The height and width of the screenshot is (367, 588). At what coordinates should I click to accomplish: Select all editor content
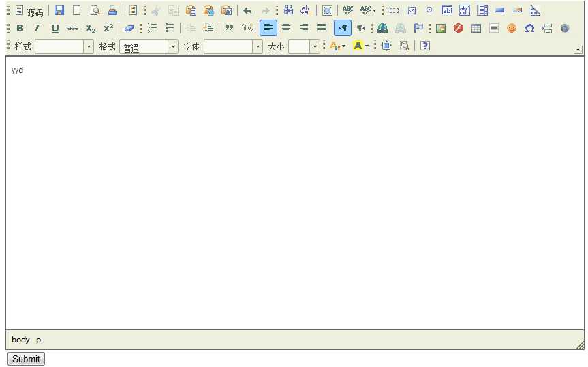327,10
